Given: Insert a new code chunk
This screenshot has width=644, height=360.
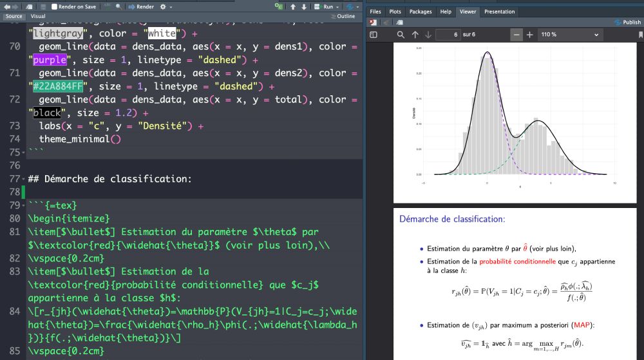Looking at the screenshot, I should tap(278, 6).
